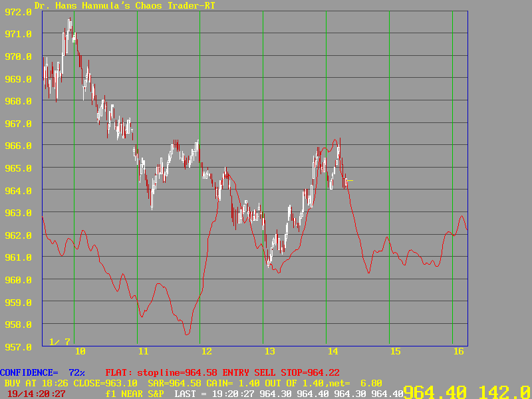Click the "f1 NEAR S&P" text

(x=135, y=394)
